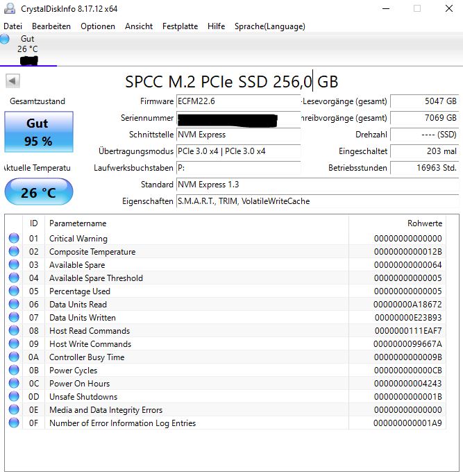Open the Optionen menu
The width and height of the screenshot is (463, 476).
click(98, 26)
